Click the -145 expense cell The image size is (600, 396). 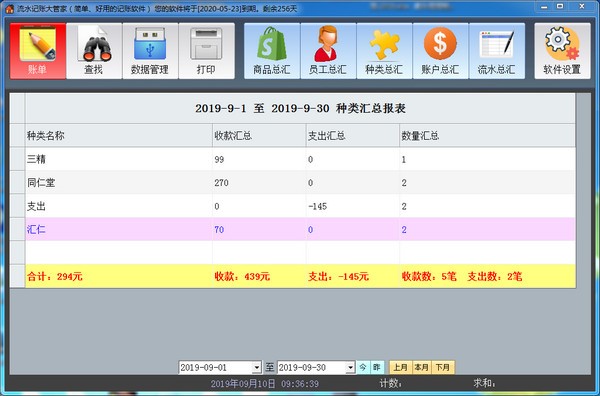[353, 206]
